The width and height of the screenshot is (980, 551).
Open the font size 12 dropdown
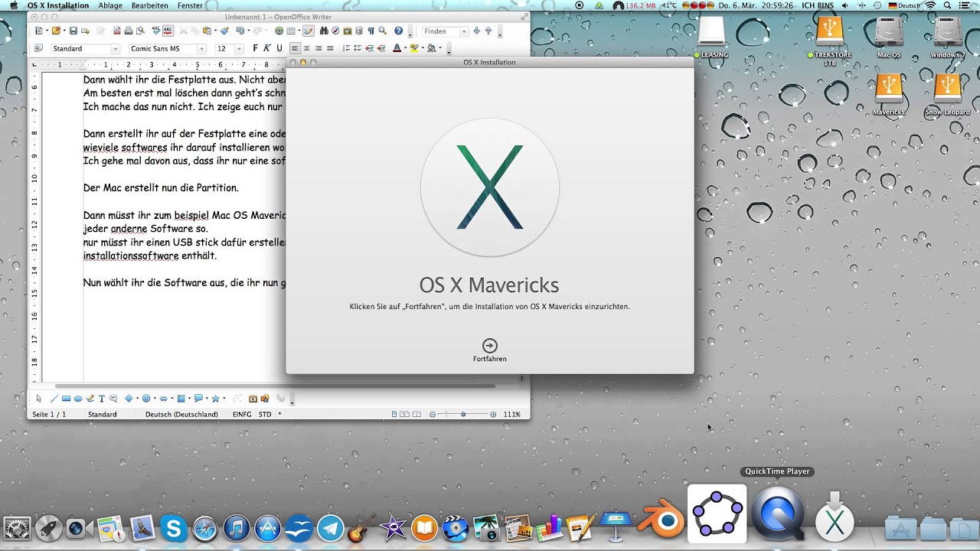pos(238,48)
